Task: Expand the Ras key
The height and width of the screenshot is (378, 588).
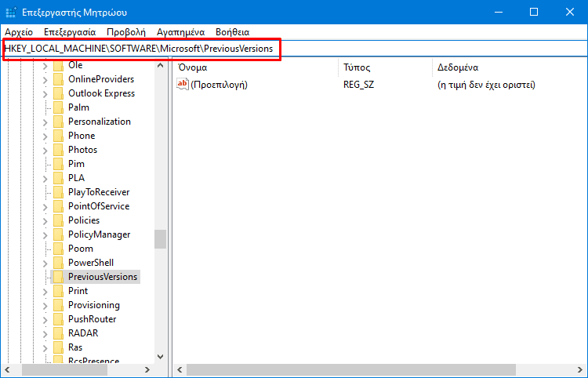Action: click(45, 348)
